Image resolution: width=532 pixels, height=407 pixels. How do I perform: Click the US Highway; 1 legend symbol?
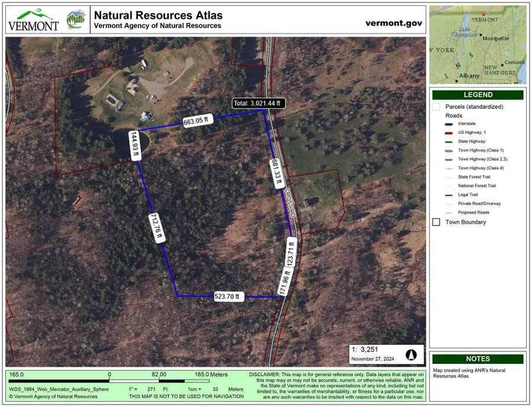click(449, 133)
